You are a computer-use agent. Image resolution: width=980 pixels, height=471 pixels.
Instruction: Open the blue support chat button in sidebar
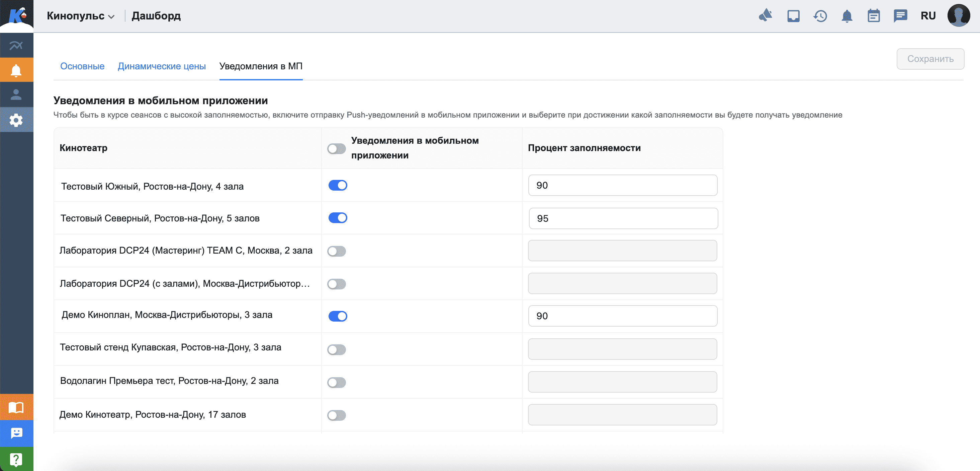pos(16,433)
